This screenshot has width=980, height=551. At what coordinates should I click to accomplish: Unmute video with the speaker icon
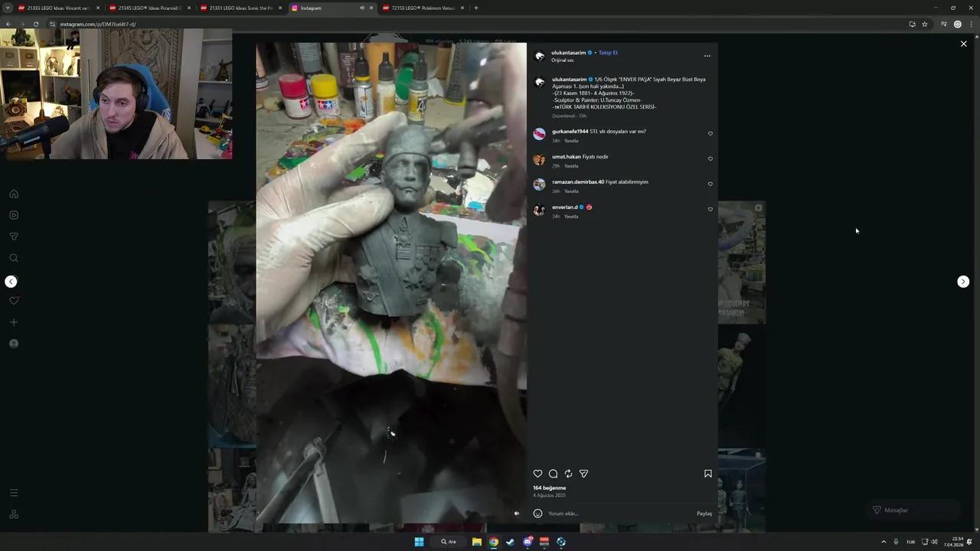tap(516, 514)
